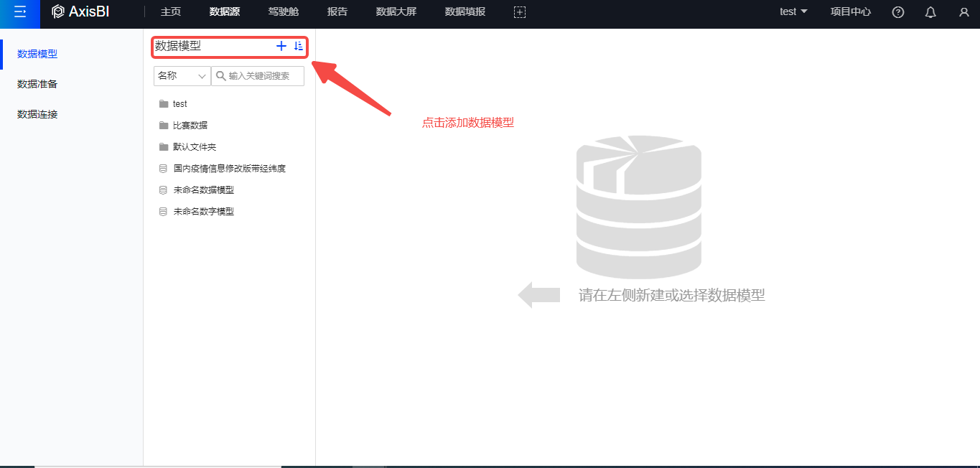The width and height of the screenshot is (980, 468).
Task: Expand the 默认文件夹 folder
Action: [194, 147]
